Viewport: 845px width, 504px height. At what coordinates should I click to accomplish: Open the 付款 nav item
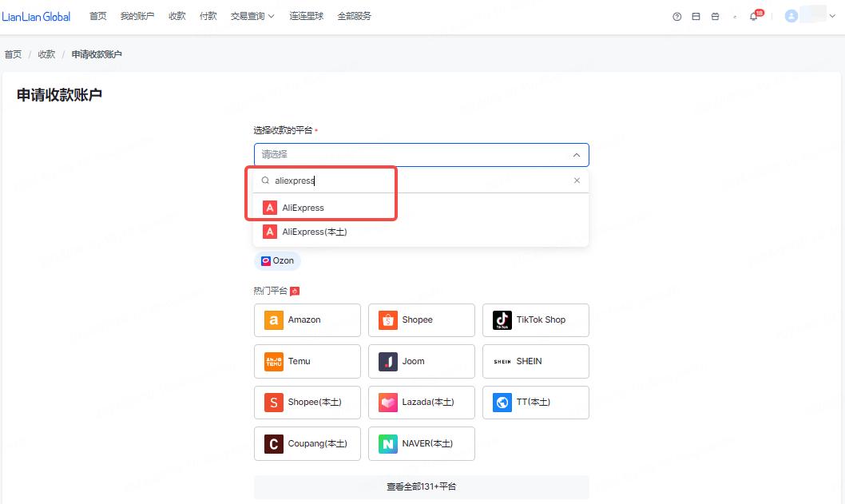208,16
